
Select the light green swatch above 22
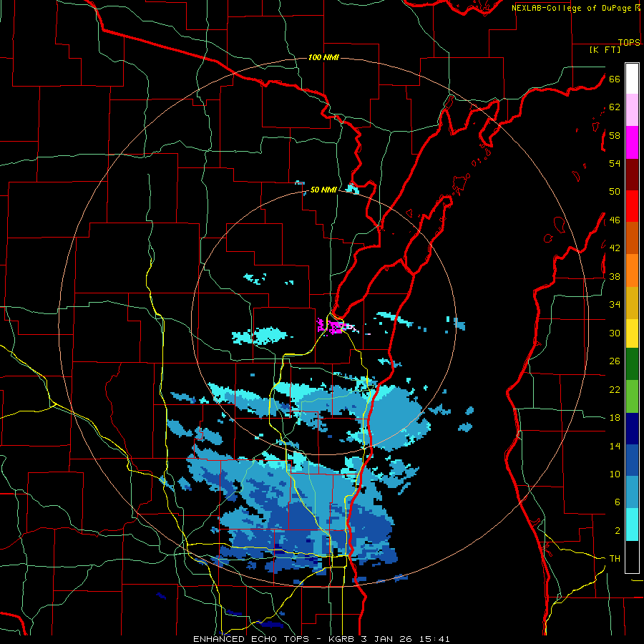(632, 396)
